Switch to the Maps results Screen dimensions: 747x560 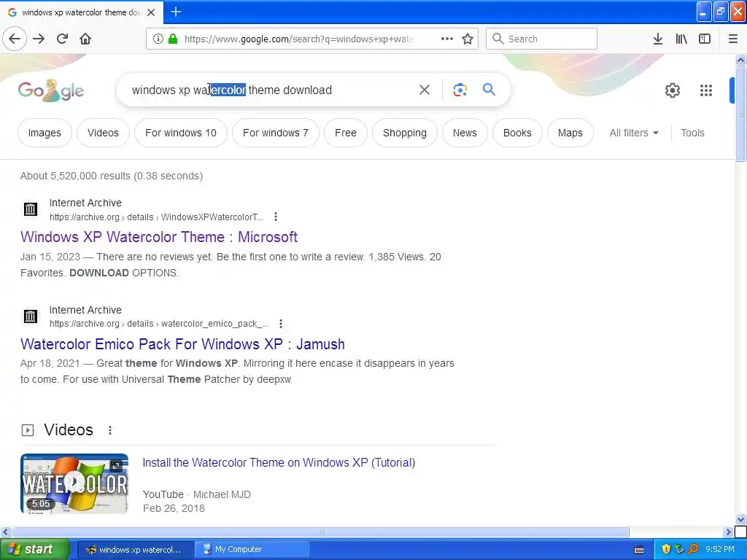coord(570,133)
